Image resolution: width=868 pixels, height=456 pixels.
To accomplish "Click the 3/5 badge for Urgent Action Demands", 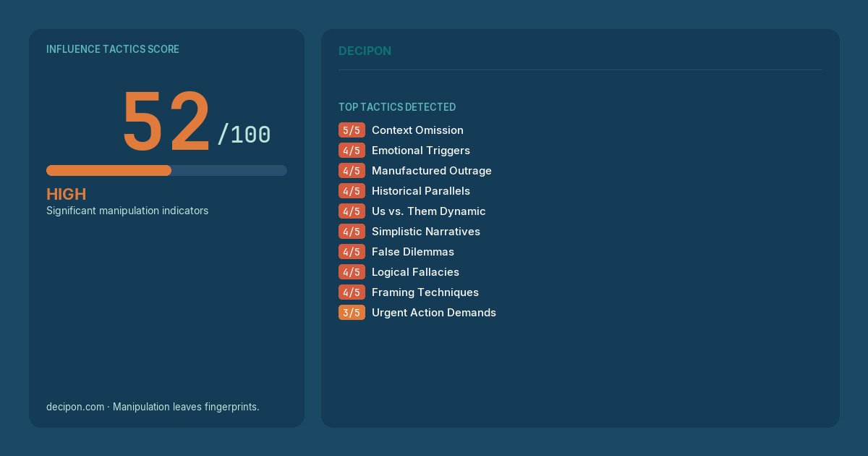I will pos(352,313).
